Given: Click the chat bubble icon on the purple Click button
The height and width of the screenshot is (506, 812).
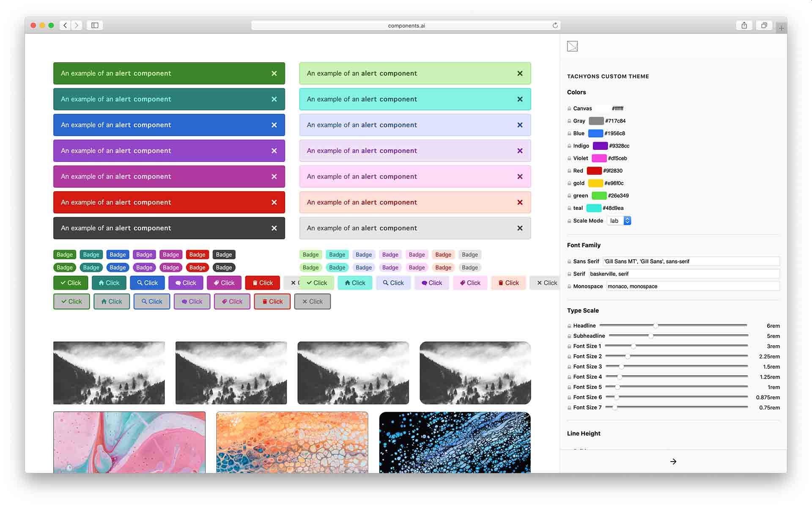Looking at the screenshot, I should [178, 283].
